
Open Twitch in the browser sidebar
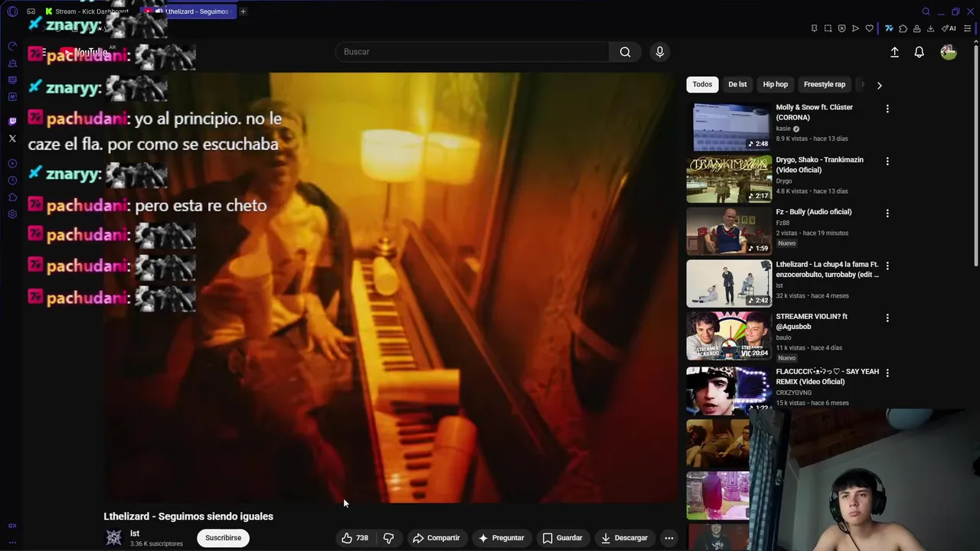(12, 121)
